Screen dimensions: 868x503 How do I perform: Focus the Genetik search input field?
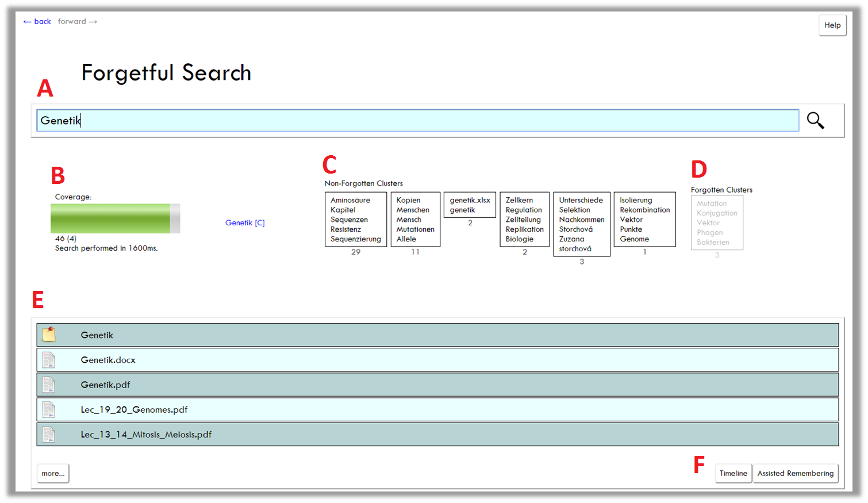417,121
